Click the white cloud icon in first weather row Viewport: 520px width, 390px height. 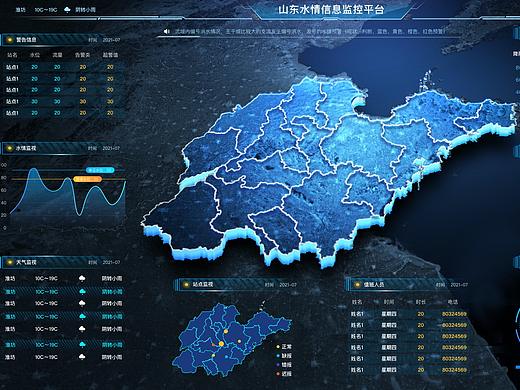82,278
